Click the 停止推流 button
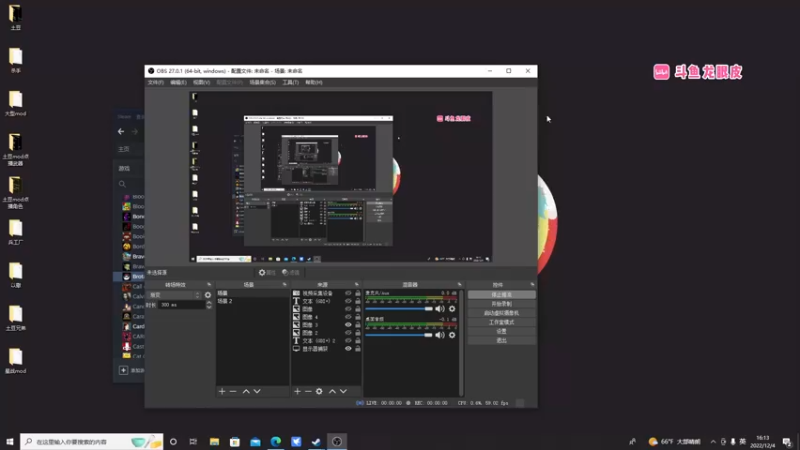 [x=502, y=295]
